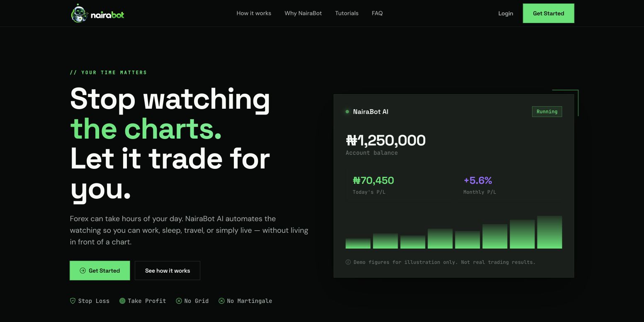This screenshot has width=644, height=322.
Task: Navigate to the FAQ link
Action: [x=377, y=13]
